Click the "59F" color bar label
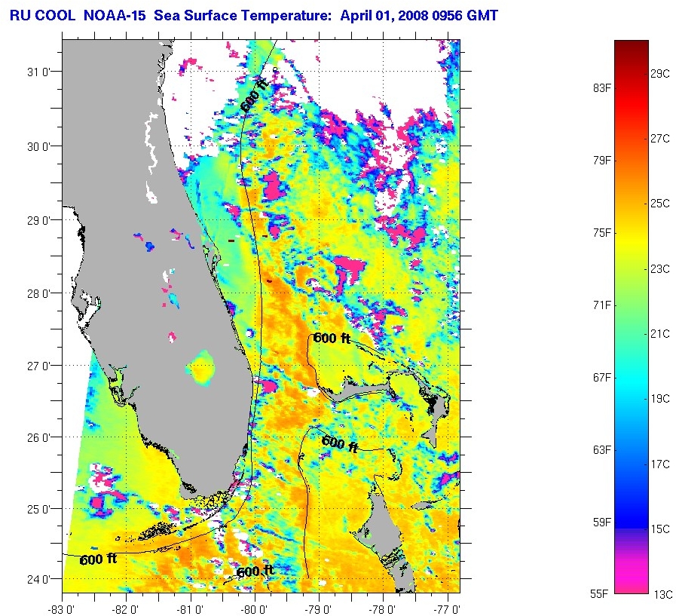 pyautogui.click(x=602, y=523)
